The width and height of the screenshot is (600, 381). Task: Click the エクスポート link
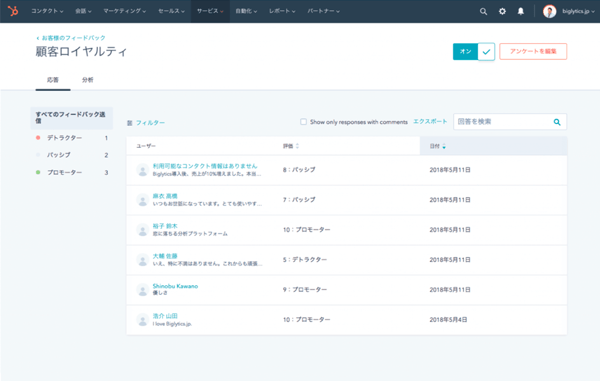[430, 121]
